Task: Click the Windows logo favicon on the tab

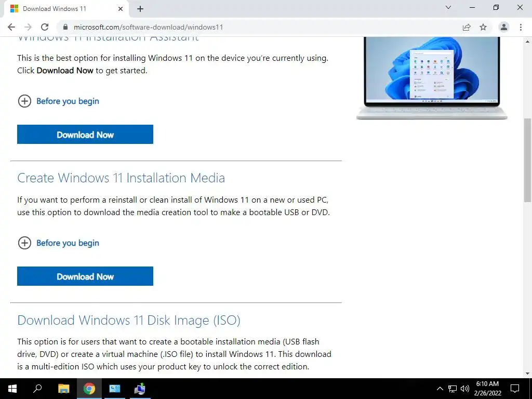Action: (14, 9)
